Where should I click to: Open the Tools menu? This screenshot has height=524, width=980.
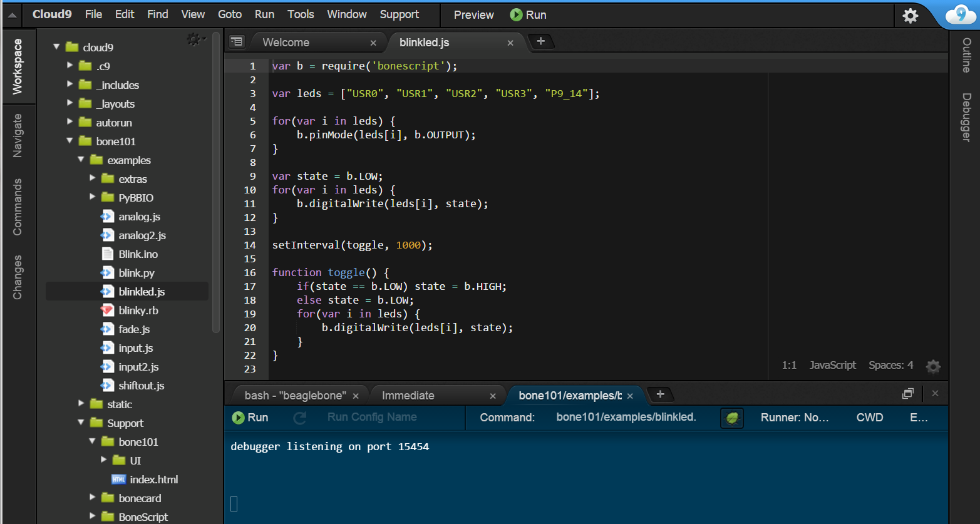301,14
